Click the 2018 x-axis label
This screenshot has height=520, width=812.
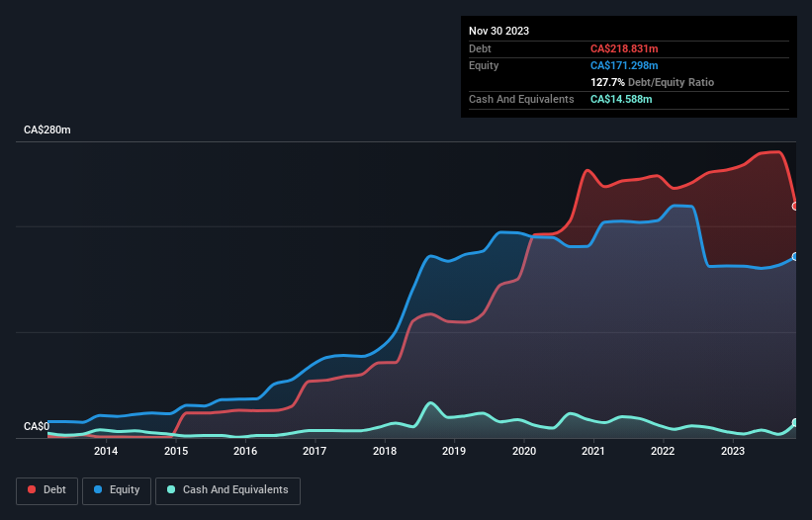[x=385, y=451]
